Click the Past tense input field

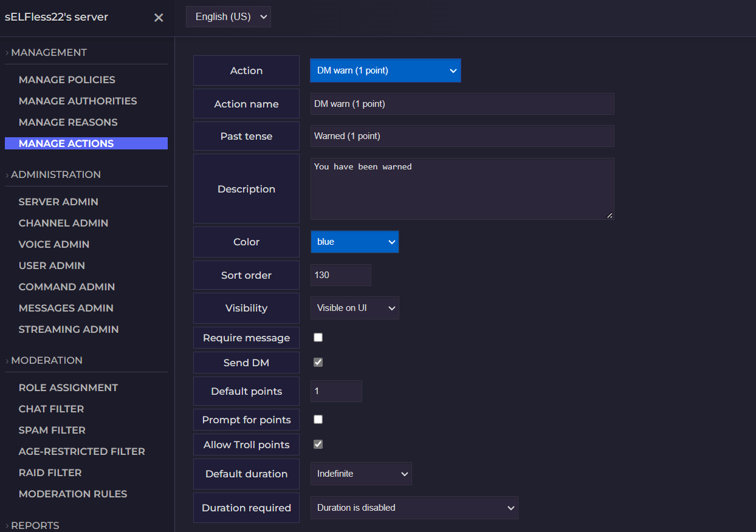coord(462,136)
